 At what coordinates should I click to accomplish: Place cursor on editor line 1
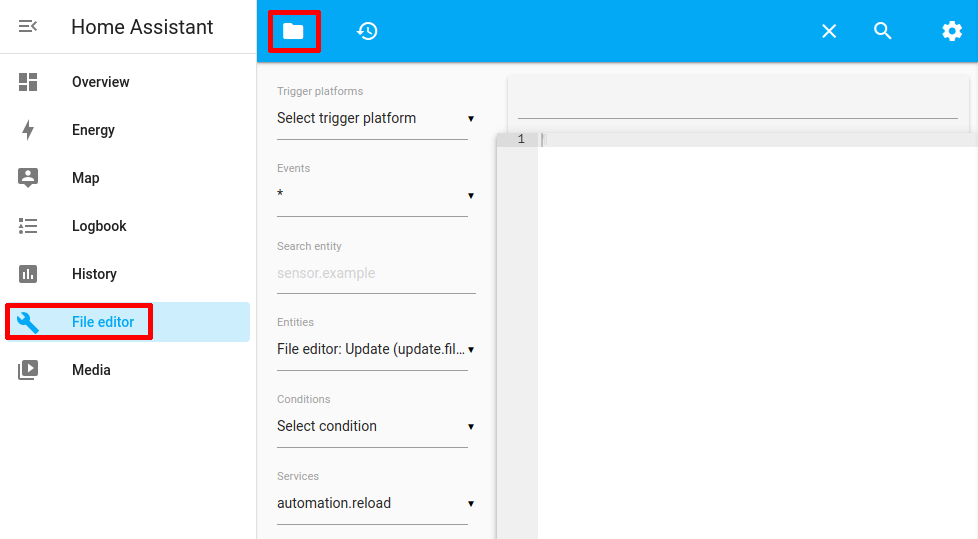click(757, 139)
